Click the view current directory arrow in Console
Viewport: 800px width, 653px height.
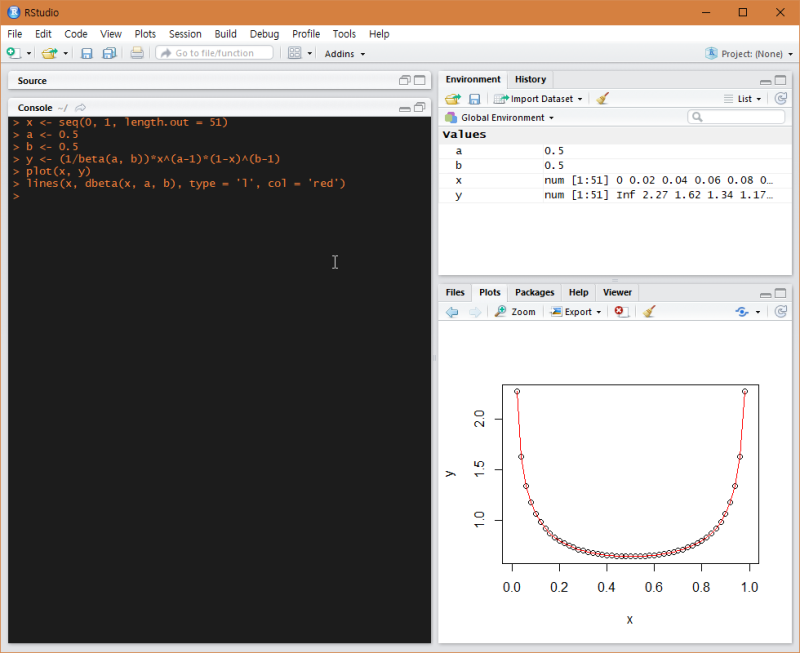point(81,107)
